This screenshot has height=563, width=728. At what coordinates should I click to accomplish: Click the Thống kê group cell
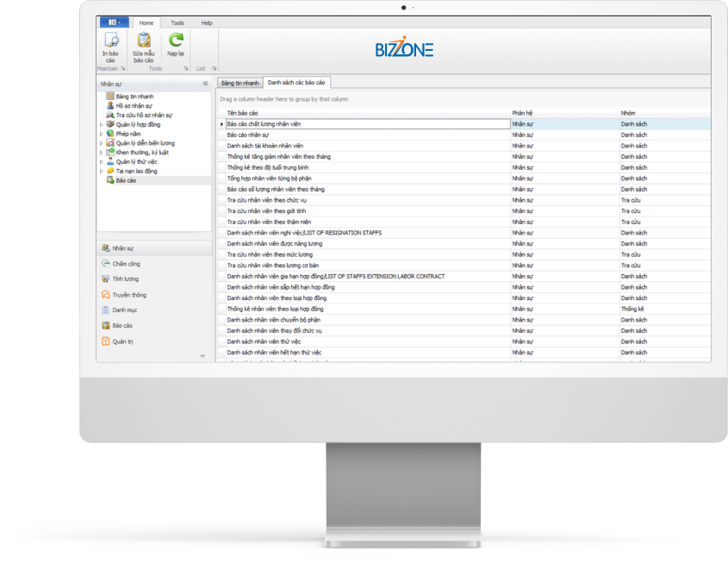665,309
